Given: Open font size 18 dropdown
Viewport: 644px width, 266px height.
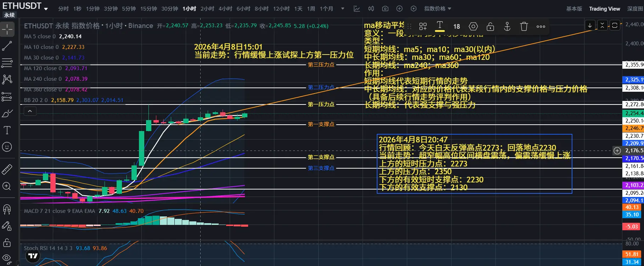Looking at the screenshot, I should pyautogui.click(x=457, y=26).
